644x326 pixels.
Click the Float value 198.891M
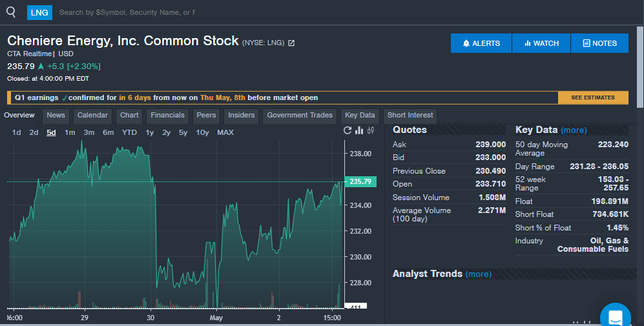(610, 201)
